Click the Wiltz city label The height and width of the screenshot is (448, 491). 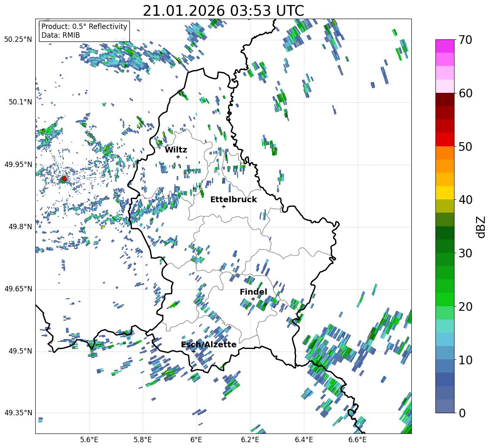click(x=176, y=150)
